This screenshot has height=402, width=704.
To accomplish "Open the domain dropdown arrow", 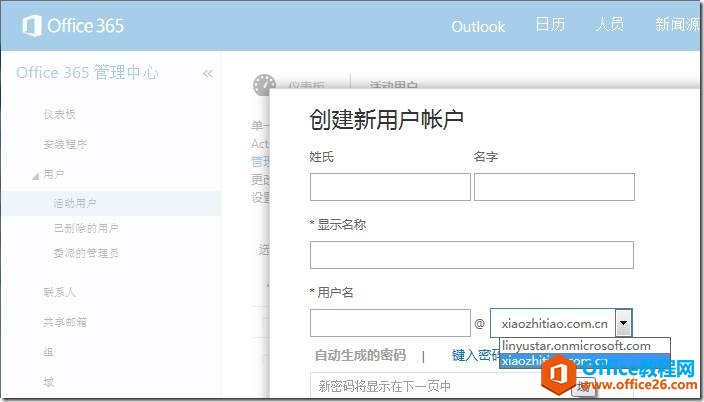I will pos(624,322).
